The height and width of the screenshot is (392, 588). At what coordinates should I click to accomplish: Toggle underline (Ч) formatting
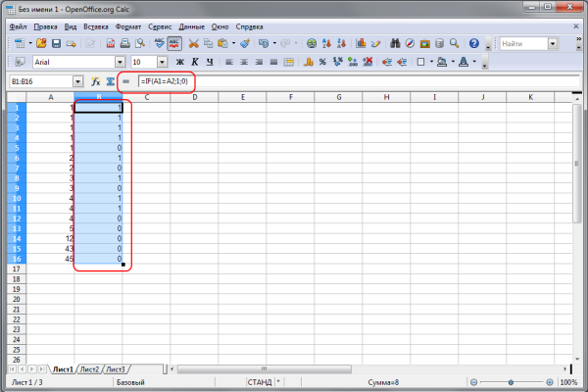pos(210,63)
